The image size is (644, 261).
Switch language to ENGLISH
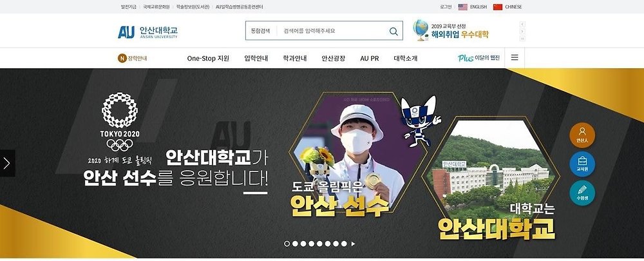472,7
